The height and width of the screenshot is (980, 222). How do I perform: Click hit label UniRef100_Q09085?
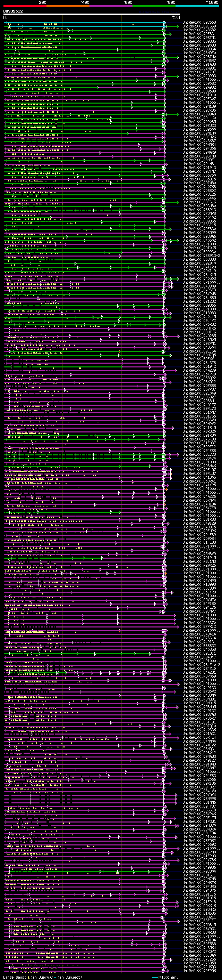(x=199, y=122)
